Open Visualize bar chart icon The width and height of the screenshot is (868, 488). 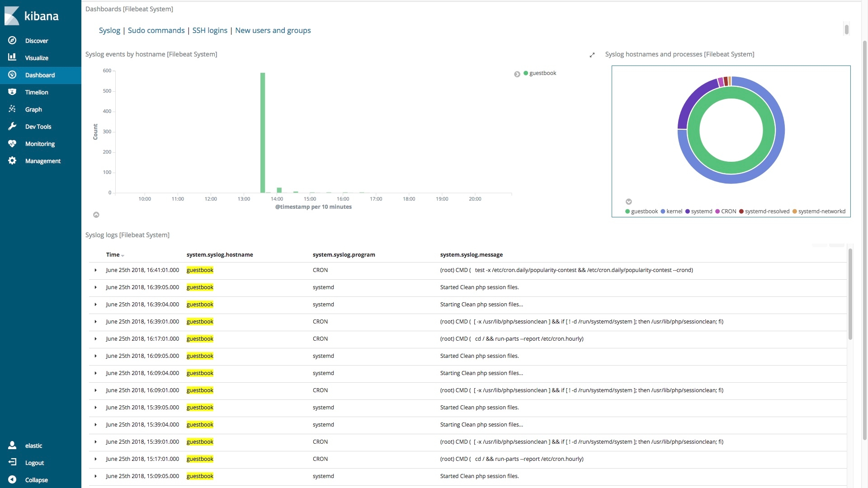click(12, 57)
